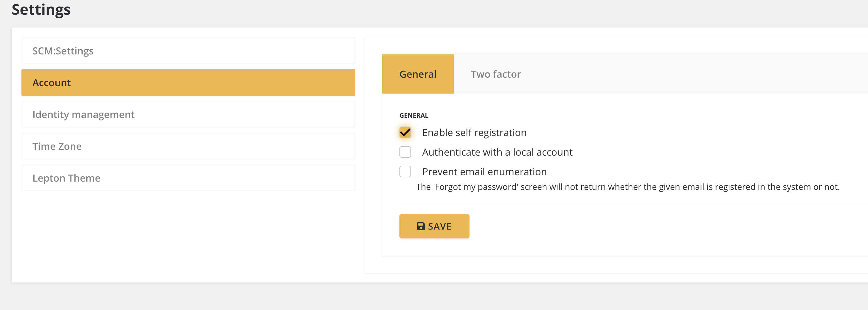Open the Time Zone settings

coord(188,146)
